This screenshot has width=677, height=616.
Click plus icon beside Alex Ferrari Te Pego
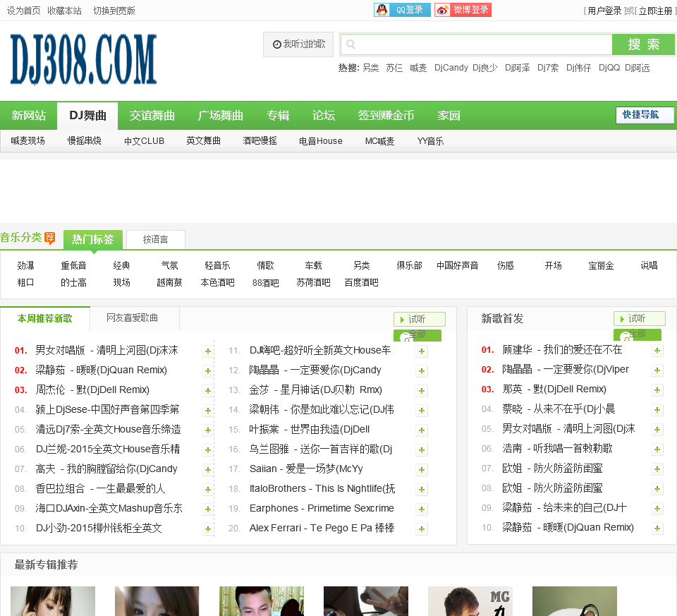pos(422,529)
